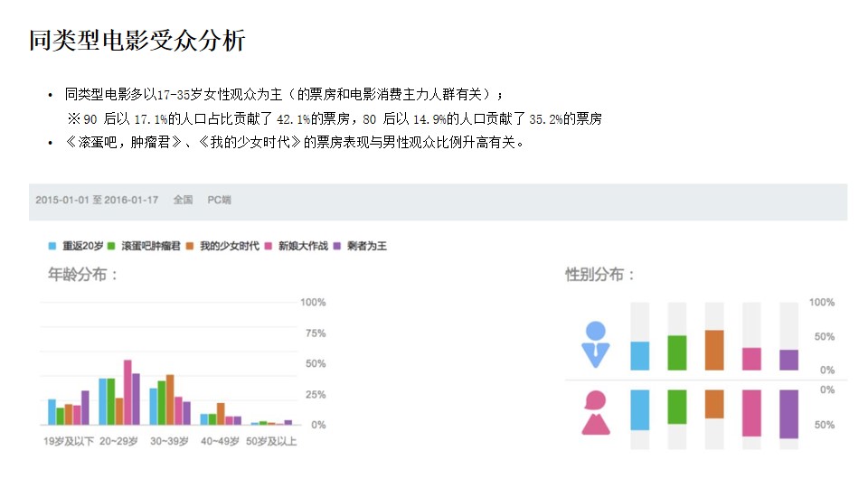This screenshot has height=488, width=868.
Task: Toggle the 我的少女时代 orange legend swatch
Action: click(189, 246)
